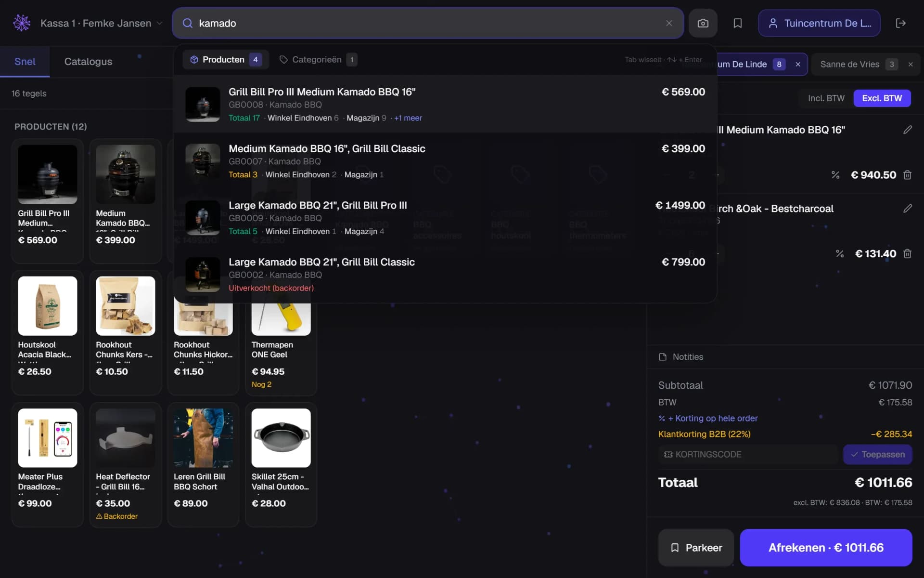Switch to the Snel tab
This screenshot has height=578, width=924.
coord(25,62)
